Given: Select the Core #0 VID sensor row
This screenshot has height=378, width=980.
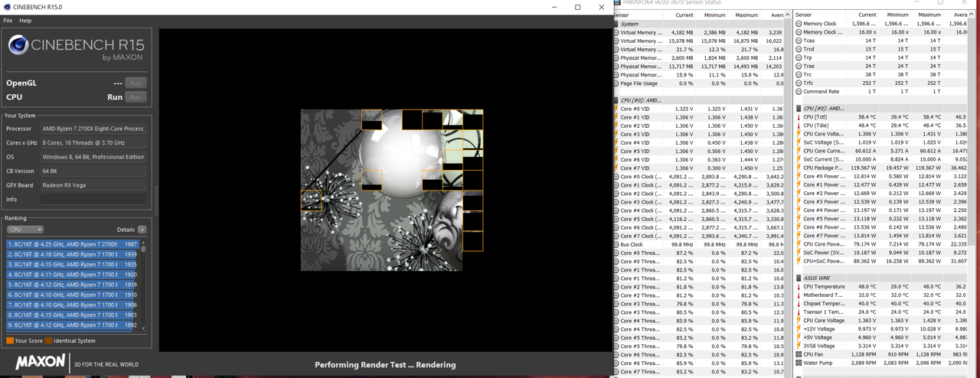Looking at the screenshot, I should click(698, 109).
